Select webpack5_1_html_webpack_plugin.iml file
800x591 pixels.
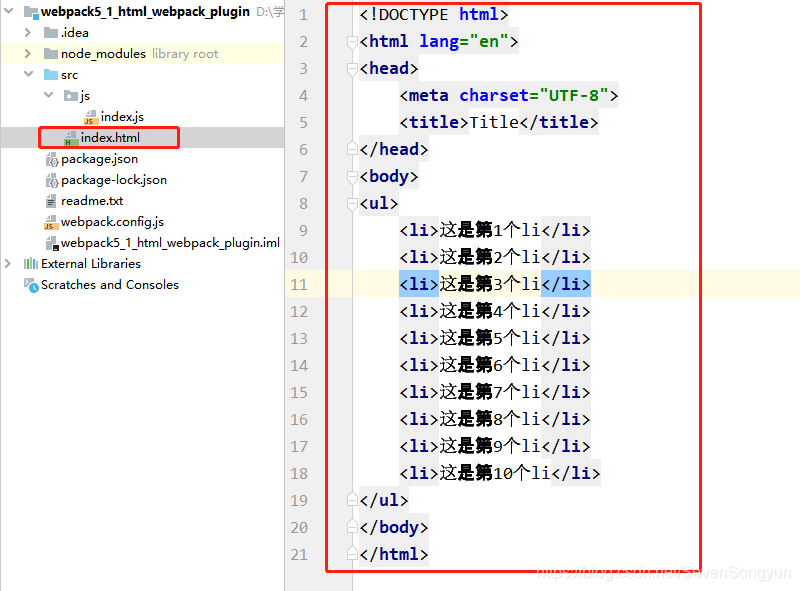170,242
